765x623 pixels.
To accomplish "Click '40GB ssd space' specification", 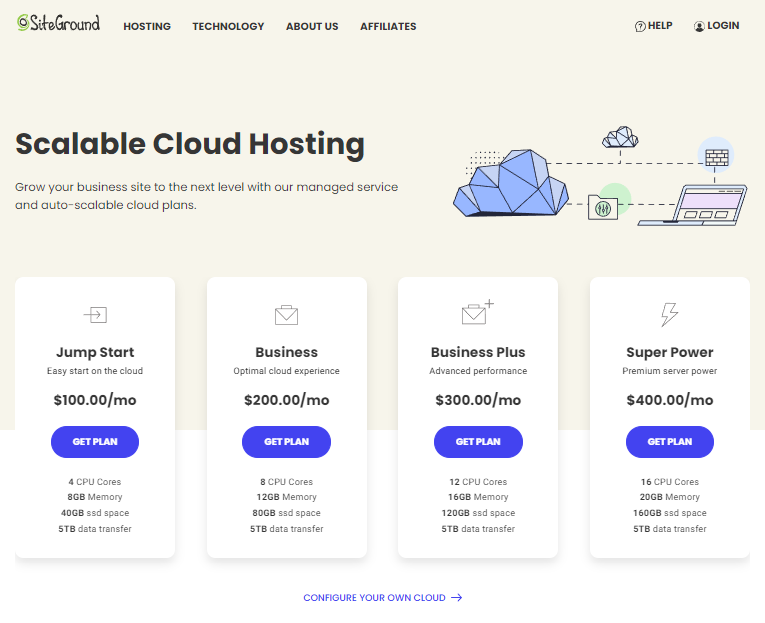I will tap(95, 513).
